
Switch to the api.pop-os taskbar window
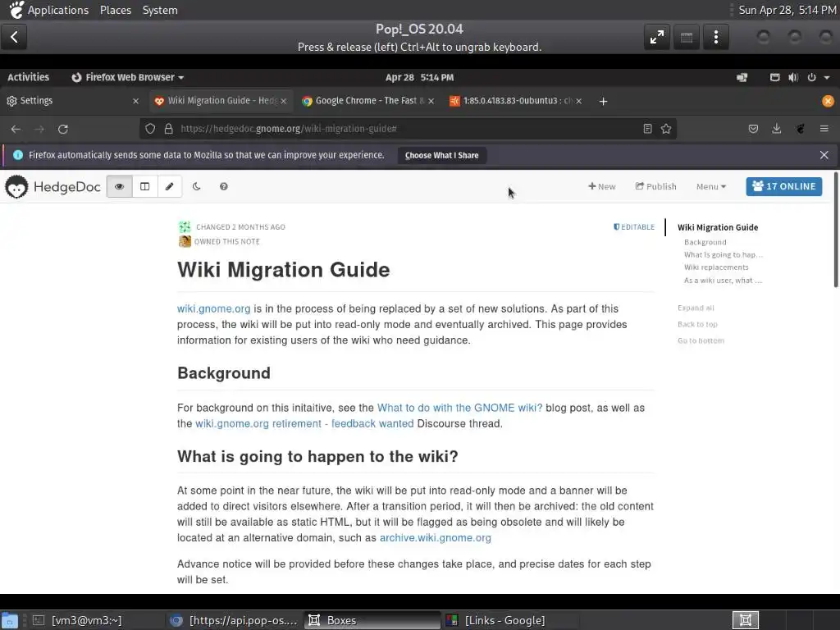coord(234,620)
